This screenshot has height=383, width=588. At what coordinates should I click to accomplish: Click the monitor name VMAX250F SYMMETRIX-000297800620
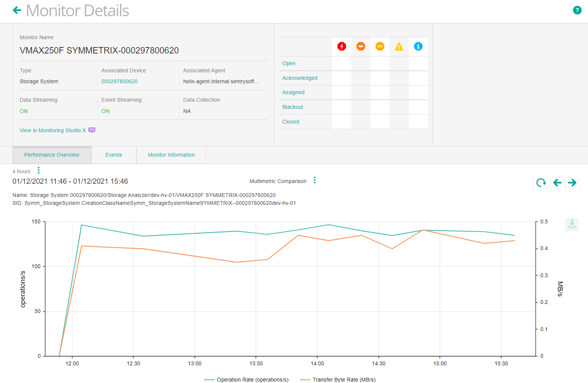pos(99,50)
